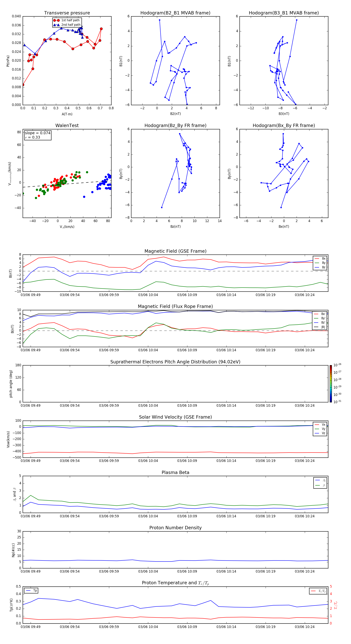
Task: Click the topmost point in B3_B1 hodogram
Action: pyautogui.click(x=297, y=20)
